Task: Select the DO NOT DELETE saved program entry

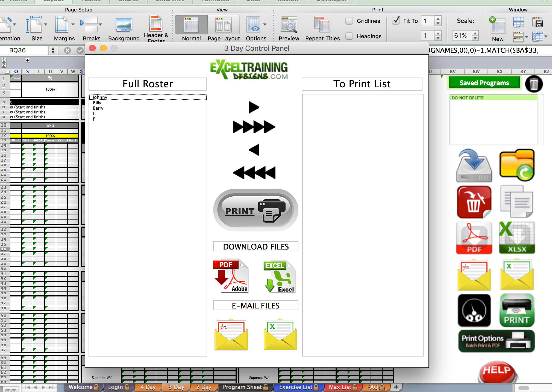Action: pos(494,97)
